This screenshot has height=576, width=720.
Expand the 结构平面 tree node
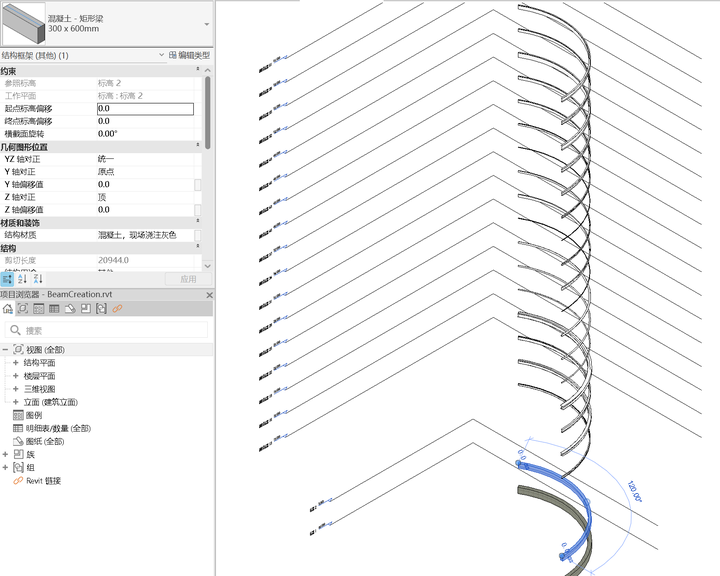(x=16, y=363)
